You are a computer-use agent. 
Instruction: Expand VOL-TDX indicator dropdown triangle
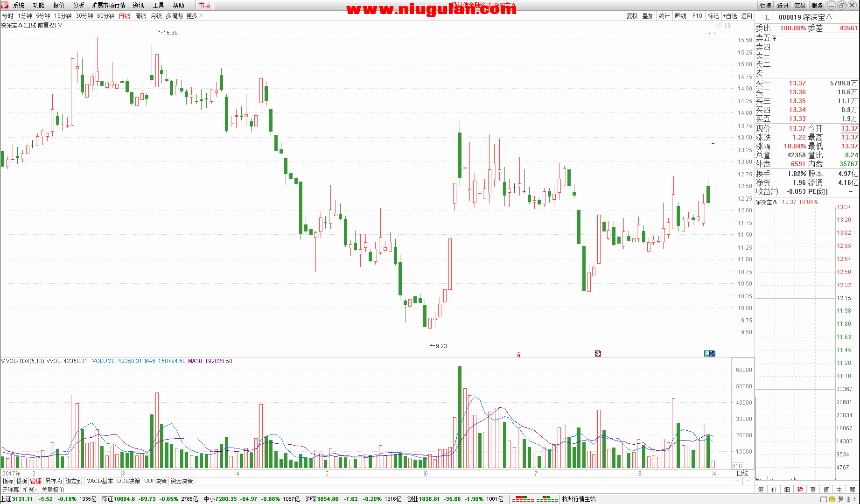[x=3, y=361]
